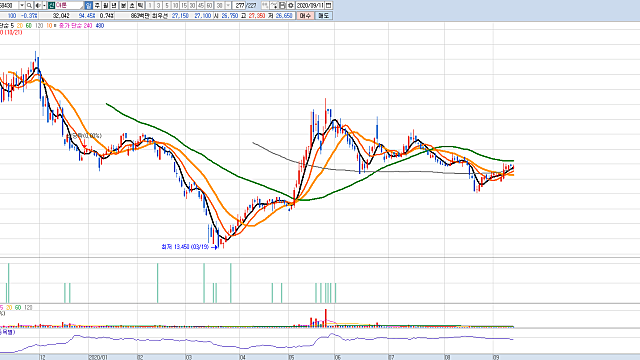Click the current price value 27,150
The width and height of the screenshot is (640, 360).
pyautogui.click(x=180, y=16)
